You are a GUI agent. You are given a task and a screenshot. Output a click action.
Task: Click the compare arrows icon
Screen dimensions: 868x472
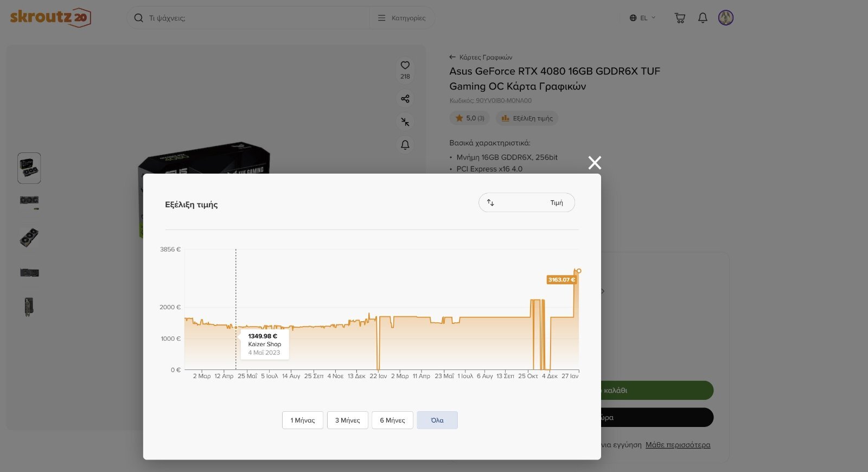pyautogui.click(x=405, y=122)
